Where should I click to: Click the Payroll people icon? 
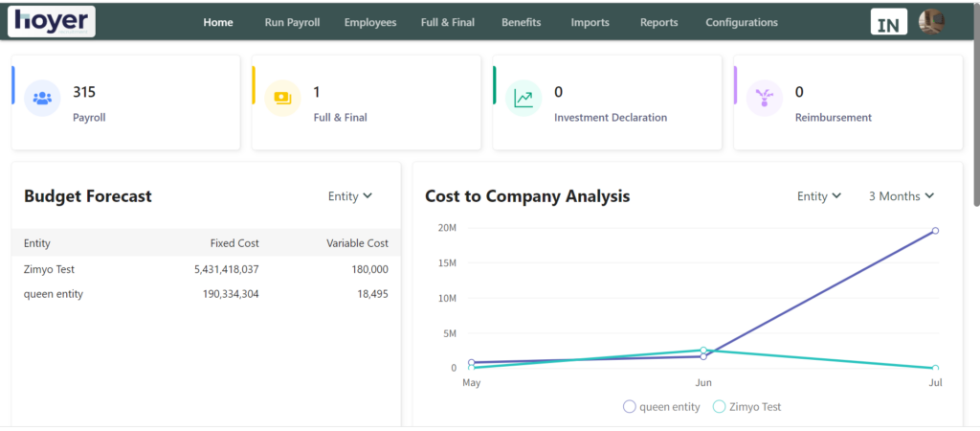click(x=42, y=98)
